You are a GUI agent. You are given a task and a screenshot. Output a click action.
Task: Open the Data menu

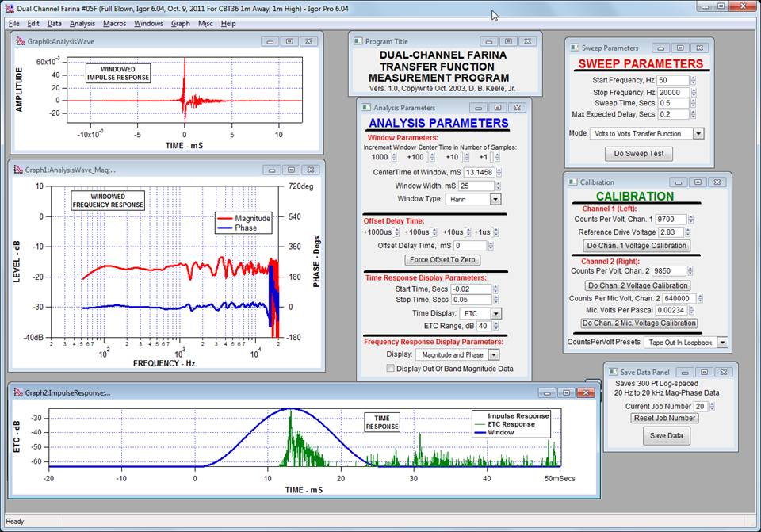tap(55, 23)
